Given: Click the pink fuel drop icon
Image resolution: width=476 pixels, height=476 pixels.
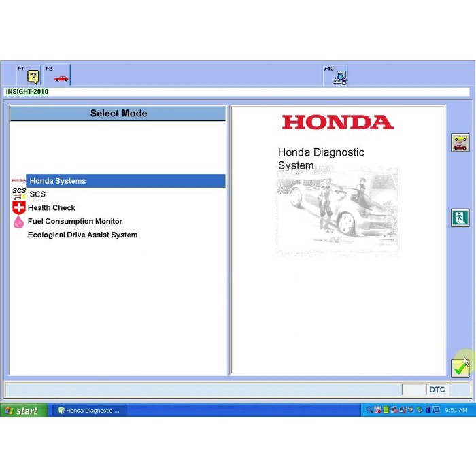Looking at the screenshot, I should [x=18, y=222].
